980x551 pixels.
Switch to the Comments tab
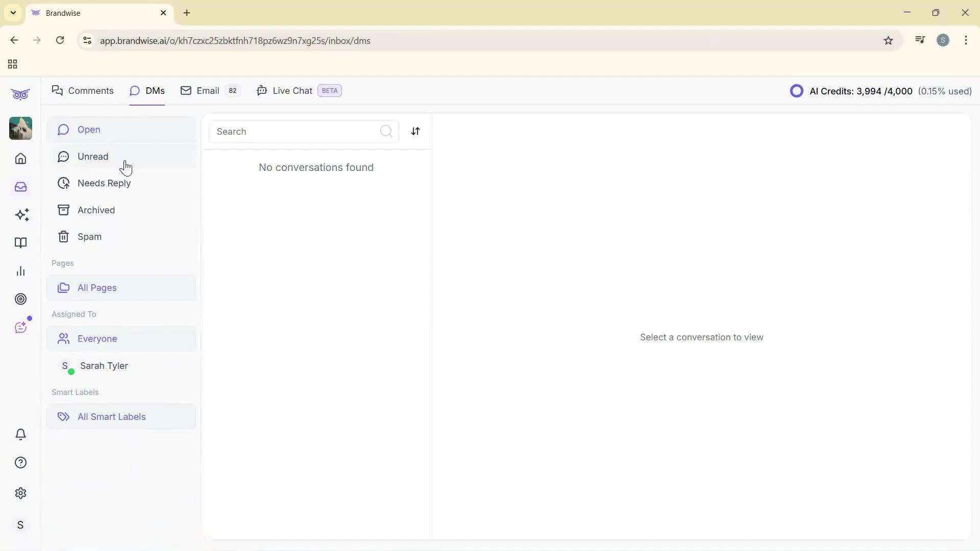83,90
